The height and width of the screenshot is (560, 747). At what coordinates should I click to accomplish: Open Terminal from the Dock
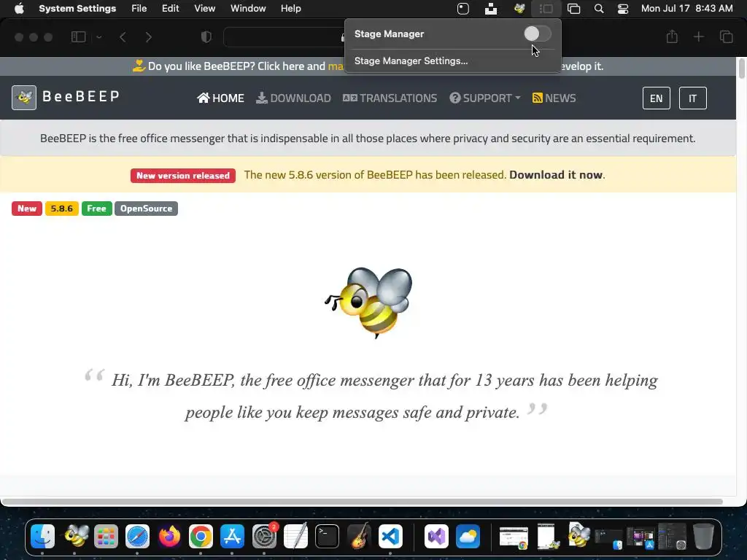click(328, 536)
